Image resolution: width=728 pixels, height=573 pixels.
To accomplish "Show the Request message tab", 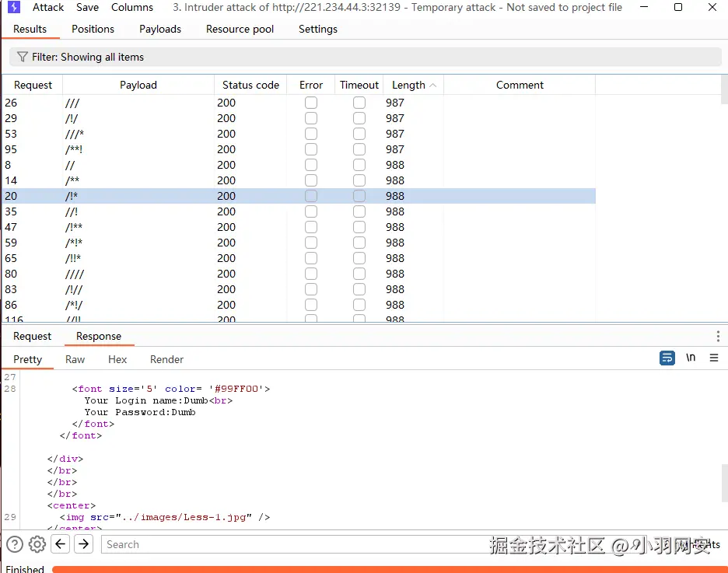I will (32, 336).
